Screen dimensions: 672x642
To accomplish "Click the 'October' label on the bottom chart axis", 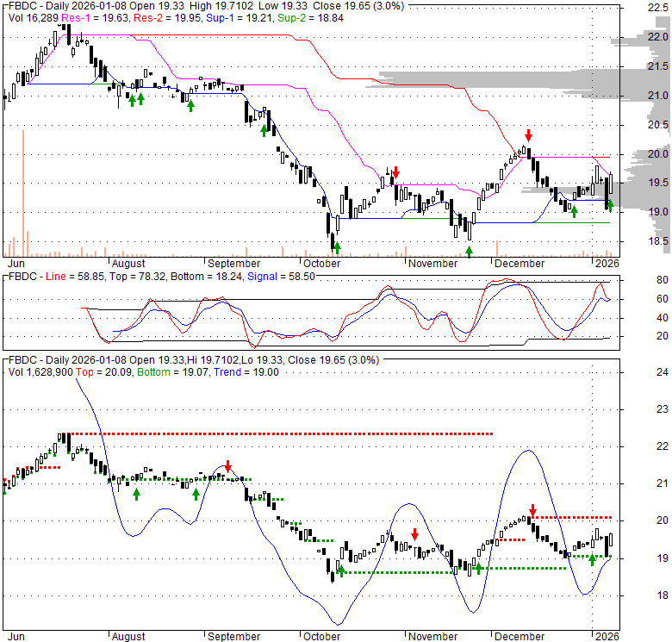I will 322,637.
